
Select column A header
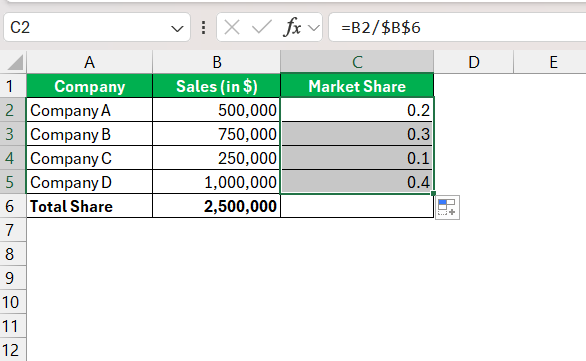pos(90,62)
